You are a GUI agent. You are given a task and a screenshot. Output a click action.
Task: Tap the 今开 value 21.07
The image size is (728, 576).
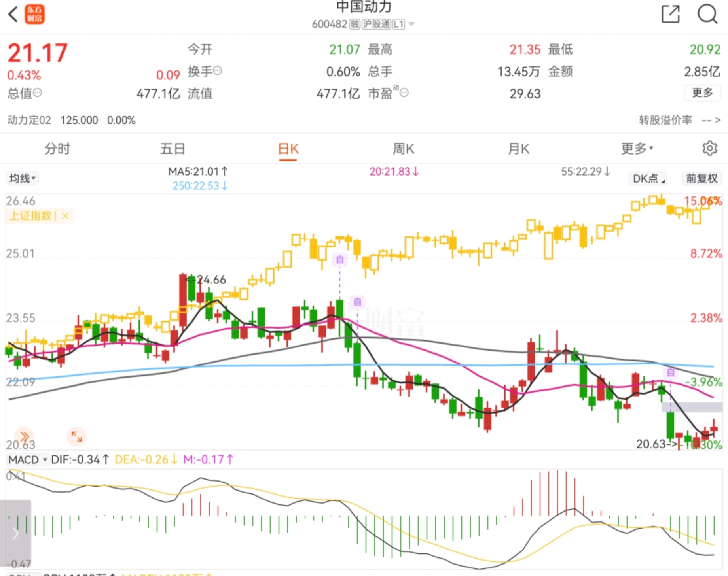click(345, 49)
